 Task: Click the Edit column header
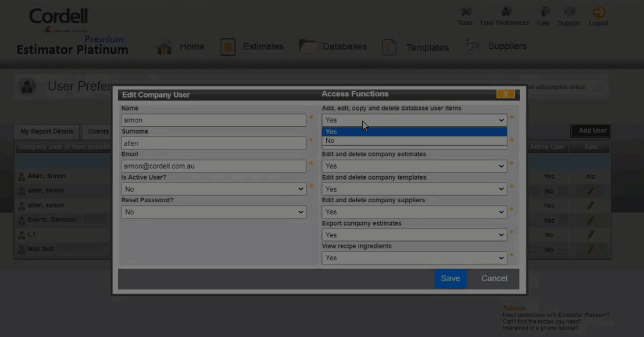591,146
